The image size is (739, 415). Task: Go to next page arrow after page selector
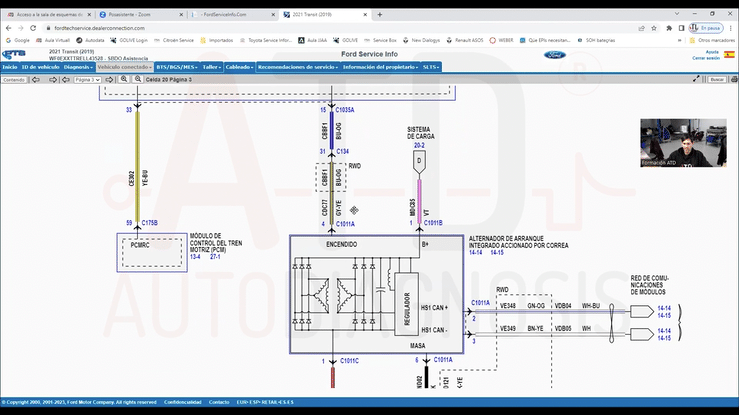tap(109, 80)
